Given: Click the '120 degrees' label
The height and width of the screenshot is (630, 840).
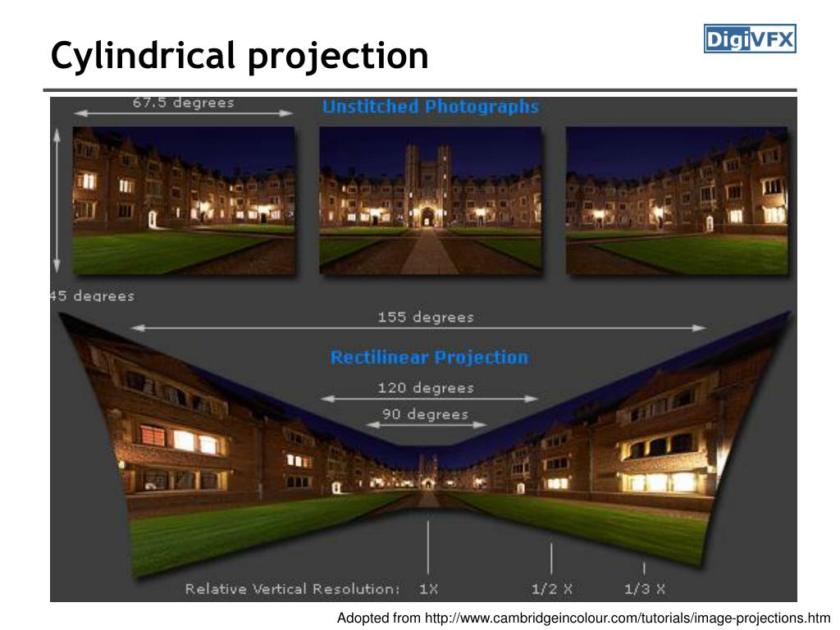Looking at the screenshot, I should point(426,388).
